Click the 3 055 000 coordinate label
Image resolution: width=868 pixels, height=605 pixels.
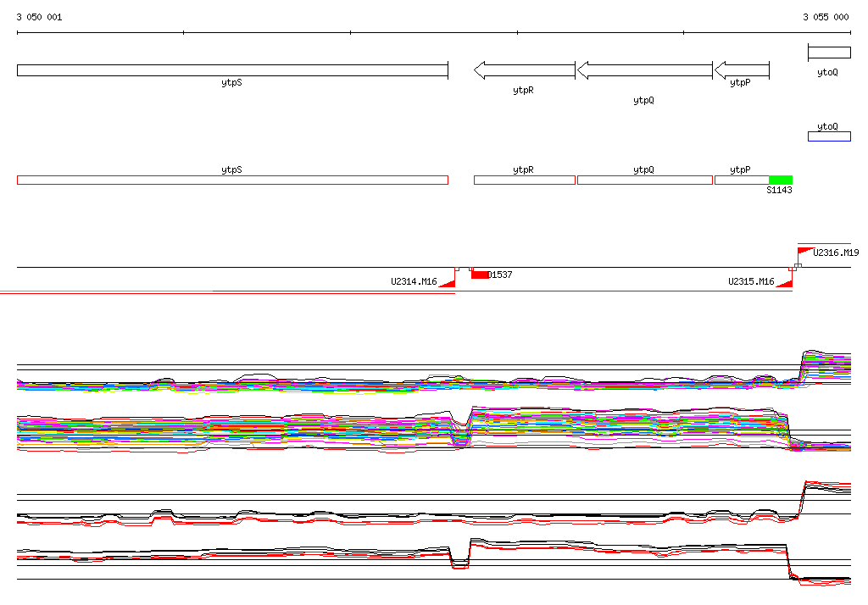[x=826, y=17]
